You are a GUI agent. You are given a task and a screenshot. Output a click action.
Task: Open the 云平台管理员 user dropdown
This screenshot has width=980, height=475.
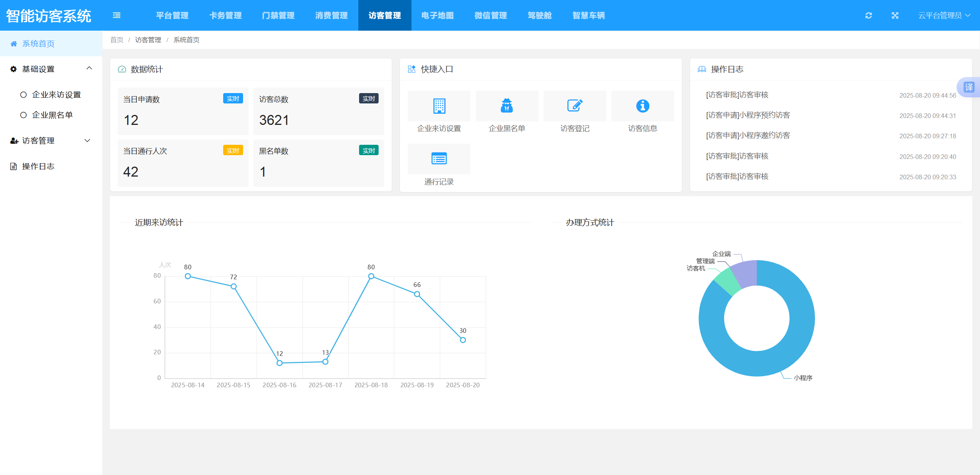coord(944,15)
